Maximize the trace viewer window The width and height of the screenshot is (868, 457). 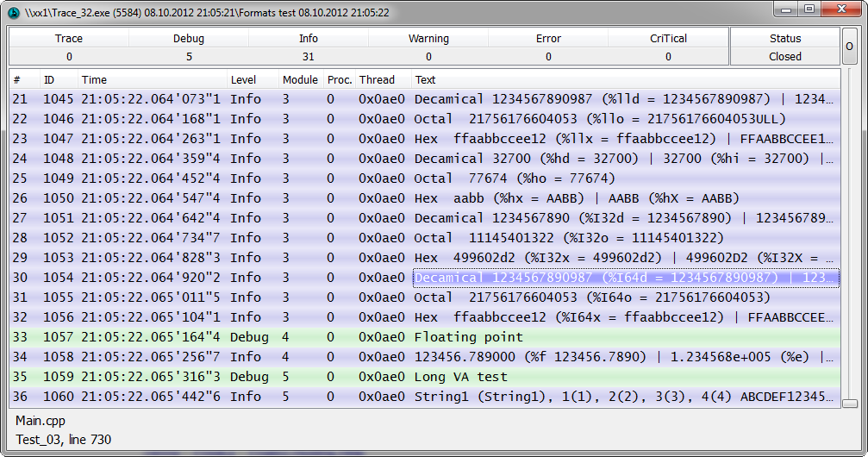[x=809, y=9]
